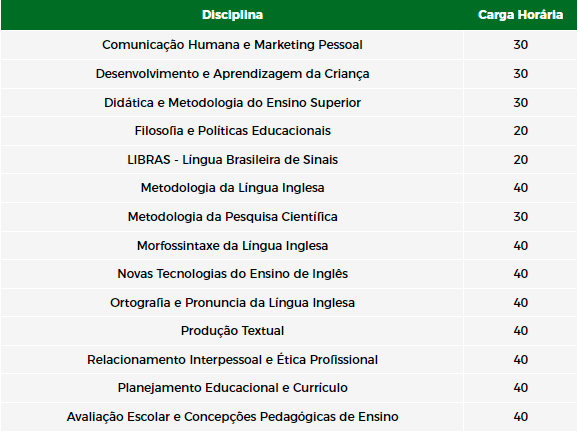The image size is (578, 432).
Task: Select Relacionamento Interpessoal e Ética Profissional
Action: pos(232,360)
